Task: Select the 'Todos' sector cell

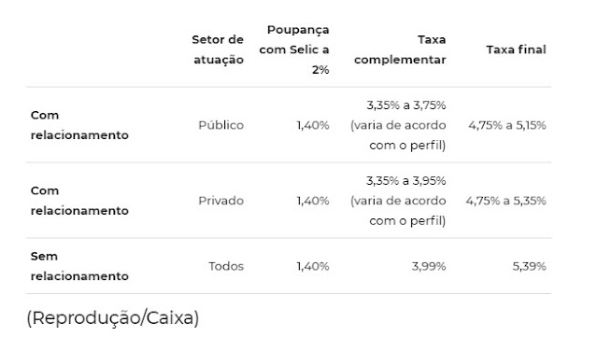Action: pyautogui.click(x=226, y=266)
